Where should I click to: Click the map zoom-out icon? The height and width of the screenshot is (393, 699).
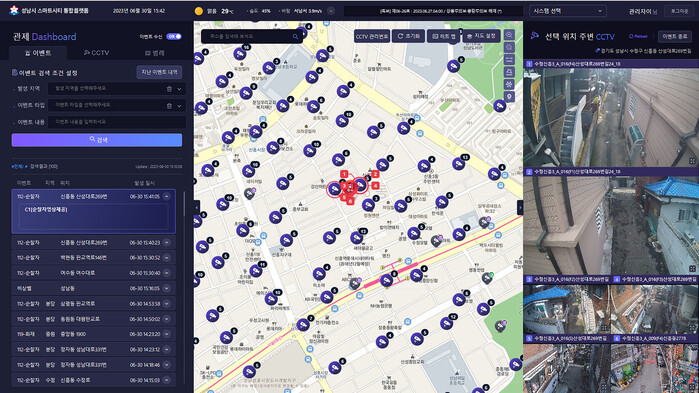(509, 47)
